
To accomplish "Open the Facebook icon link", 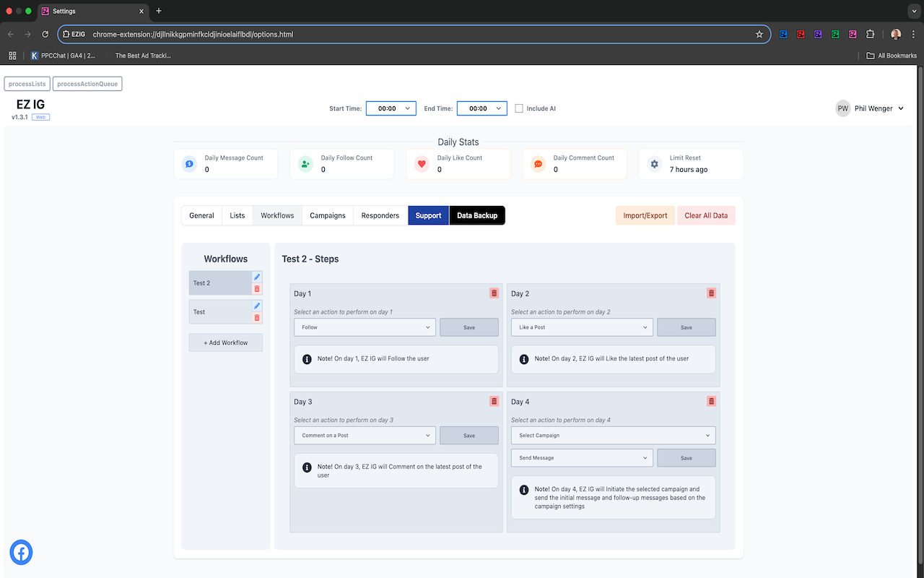I will coord(21,553).
